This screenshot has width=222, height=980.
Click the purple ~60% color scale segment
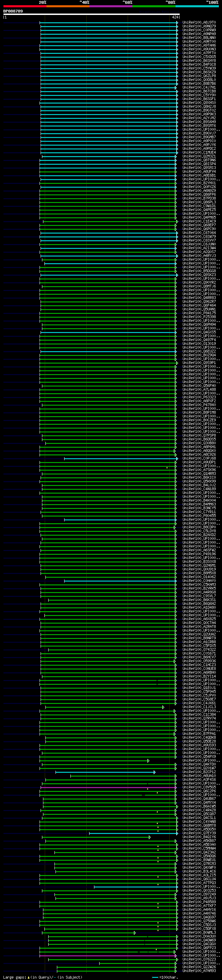coord(111,6)
